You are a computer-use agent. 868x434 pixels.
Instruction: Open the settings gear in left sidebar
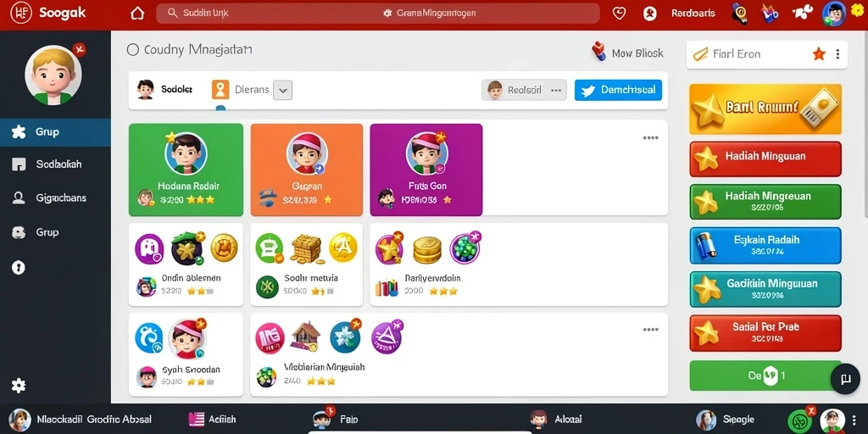(19, 386)
